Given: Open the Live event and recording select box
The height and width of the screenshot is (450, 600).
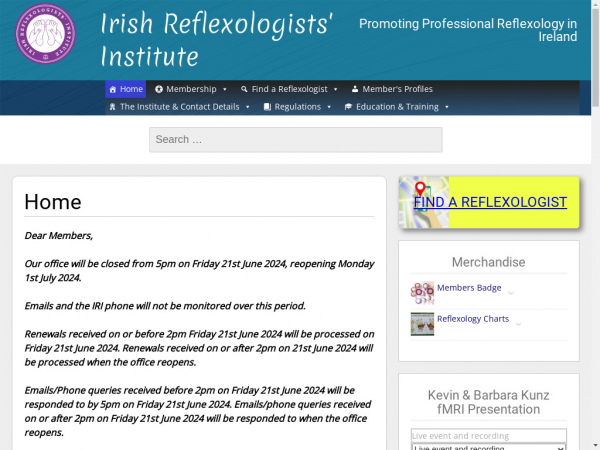Looking at the screenshot, I should (x=489, y=447).
